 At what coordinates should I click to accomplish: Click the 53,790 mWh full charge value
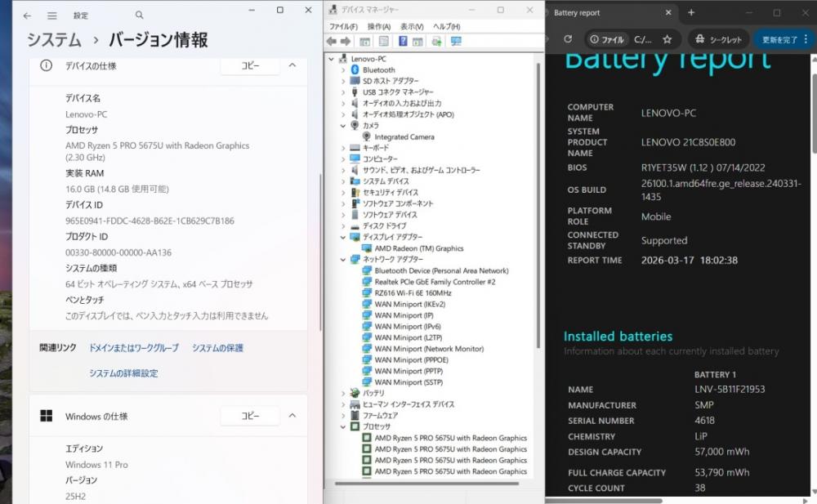tap(721, 472)
